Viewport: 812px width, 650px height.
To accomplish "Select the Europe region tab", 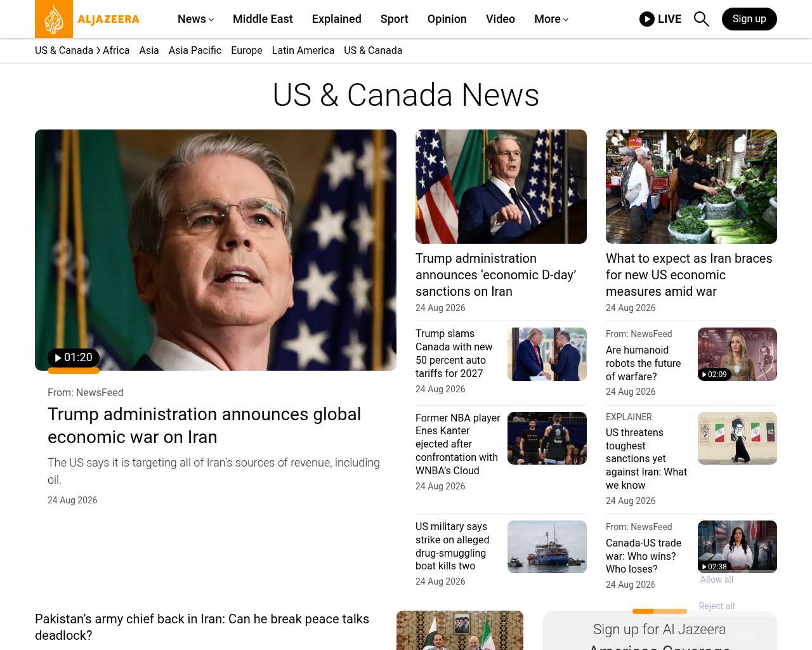I will (x=247, y=51).
